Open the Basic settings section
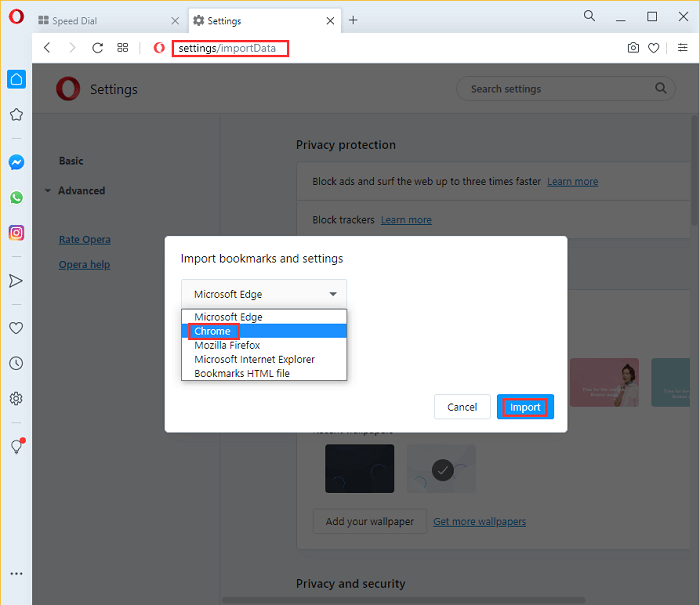 pos(71,161)
